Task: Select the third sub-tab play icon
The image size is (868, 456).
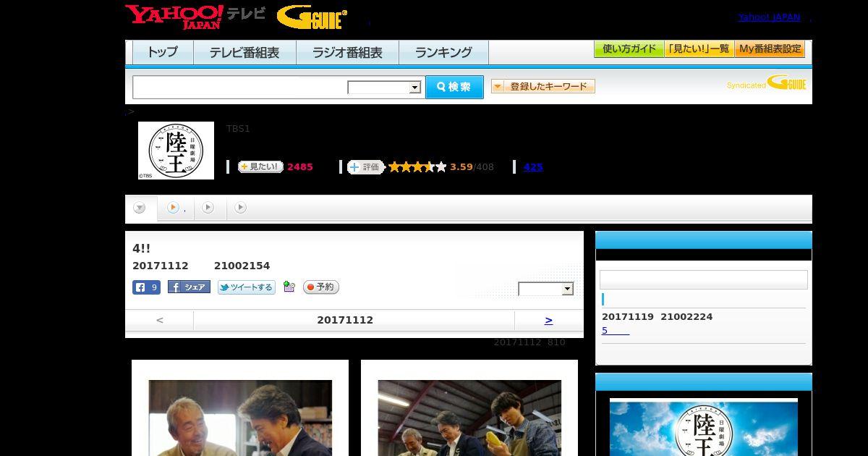Action: pos(208,208)
